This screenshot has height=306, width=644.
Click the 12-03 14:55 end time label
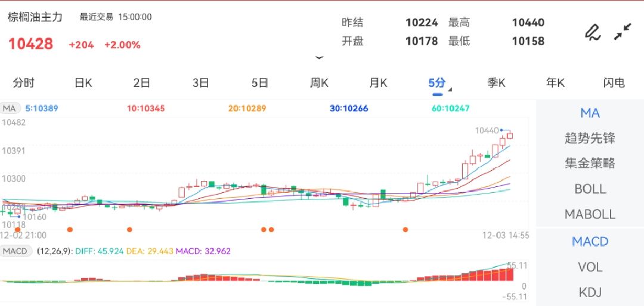point(506,235)
